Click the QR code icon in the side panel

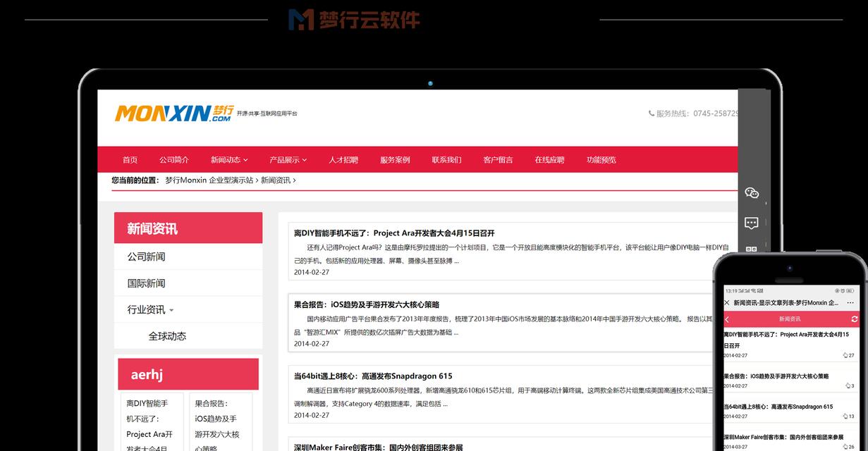click(x=752, y=249)
